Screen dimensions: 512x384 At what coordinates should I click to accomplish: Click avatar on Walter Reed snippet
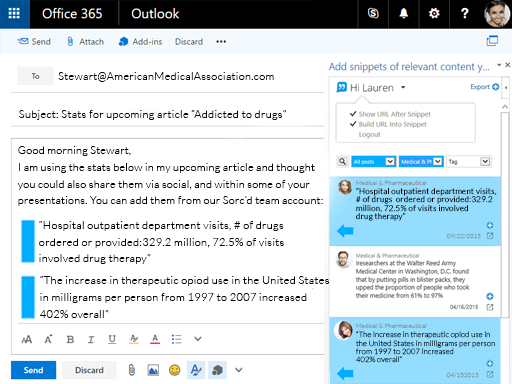343,259
